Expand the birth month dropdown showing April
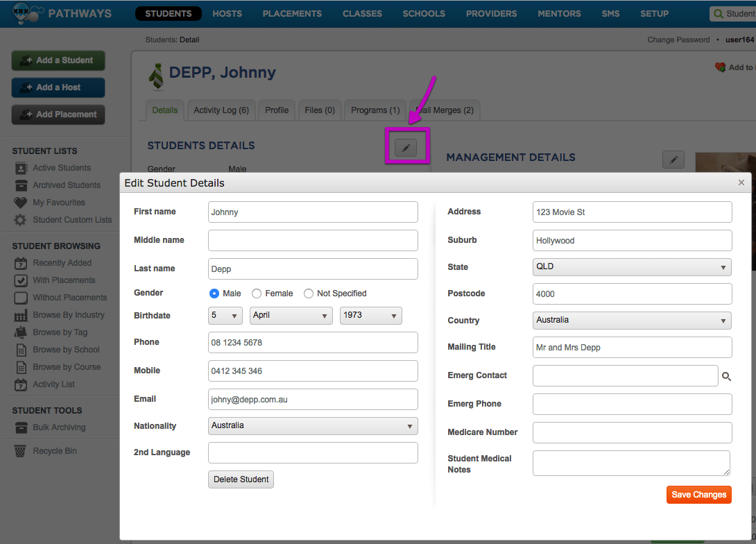756x544 pixels. pos(291,315)
